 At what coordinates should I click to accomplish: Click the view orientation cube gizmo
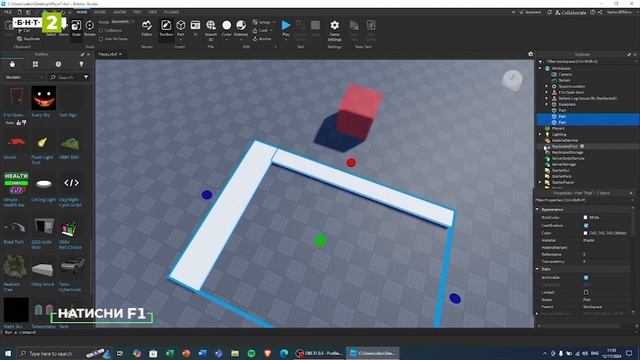[x=512, y=80]
